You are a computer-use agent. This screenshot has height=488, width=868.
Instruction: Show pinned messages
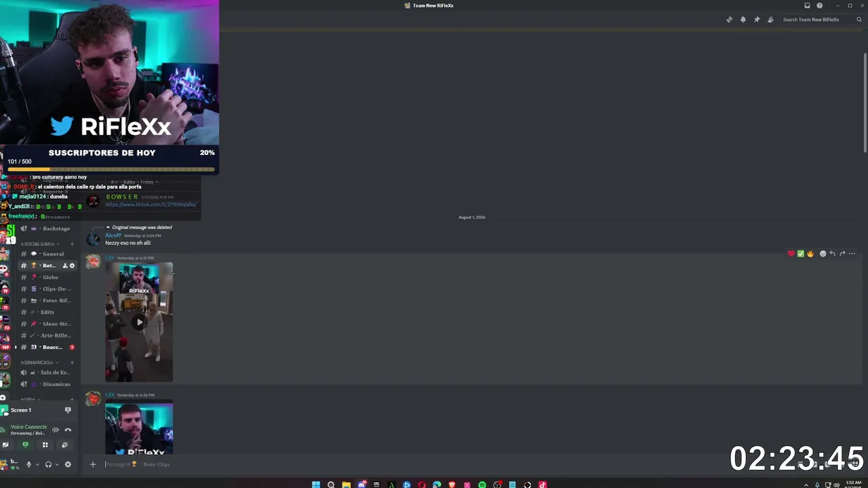coord(757,20)
